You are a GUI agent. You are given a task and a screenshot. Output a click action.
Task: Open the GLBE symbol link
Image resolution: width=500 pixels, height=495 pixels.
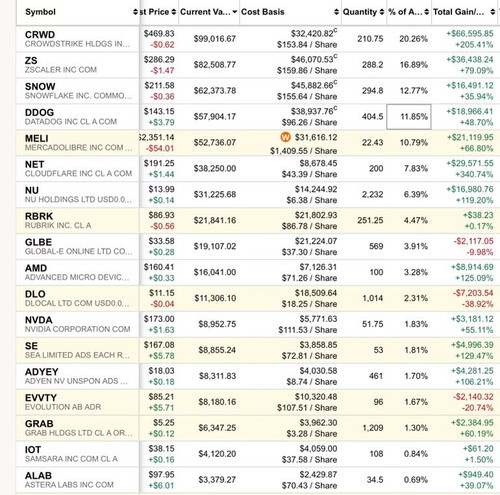click(38, 242)
